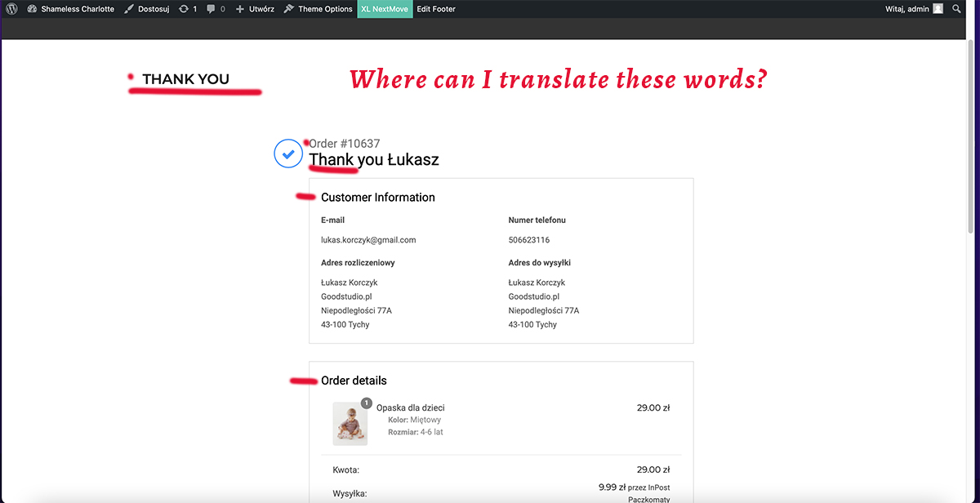
Task: Click the Order details heading
Action: 354,381
